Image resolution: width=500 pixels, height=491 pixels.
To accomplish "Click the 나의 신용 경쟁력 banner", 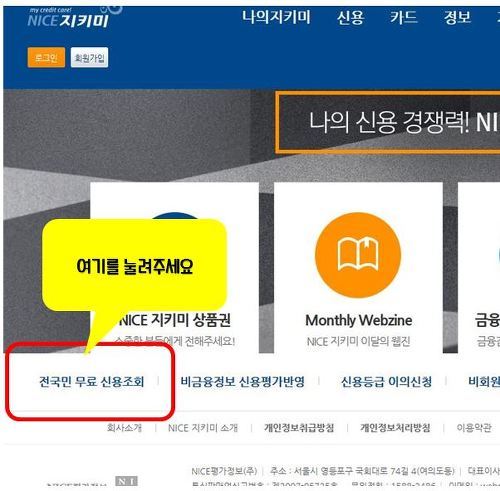I will tap(388, 122).
